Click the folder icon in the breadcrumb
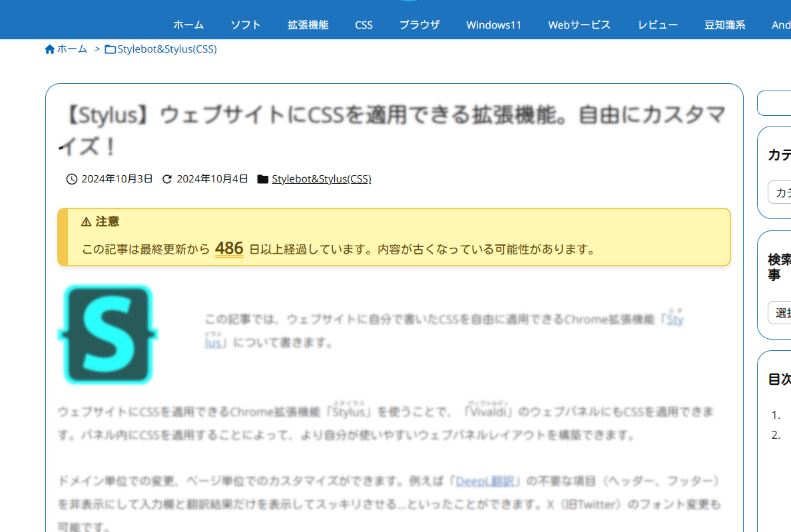 click(x=110, y=49)
